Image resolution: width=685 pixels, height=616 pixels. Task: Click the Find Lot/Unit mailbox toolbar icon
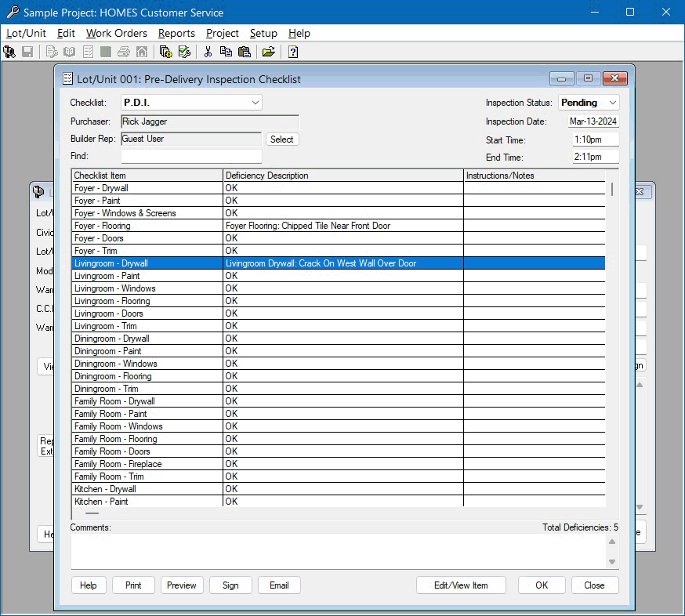click(x=9, y=52)
